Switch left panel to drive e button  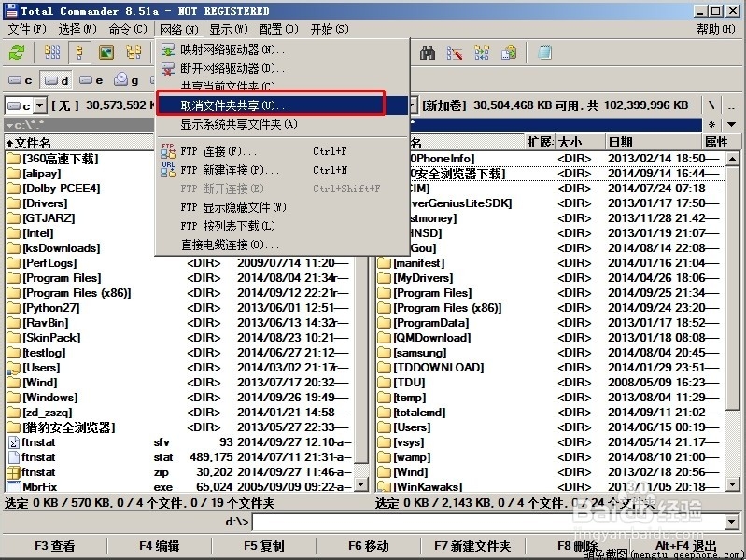click(x=91, y=80)
